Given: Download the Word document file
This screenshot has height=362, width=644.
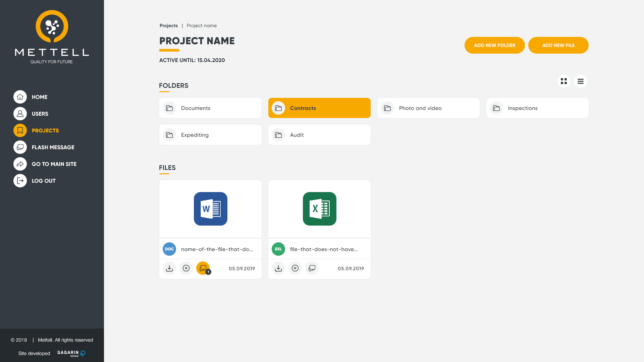Looking at the screenshot, I should point(169,268).
